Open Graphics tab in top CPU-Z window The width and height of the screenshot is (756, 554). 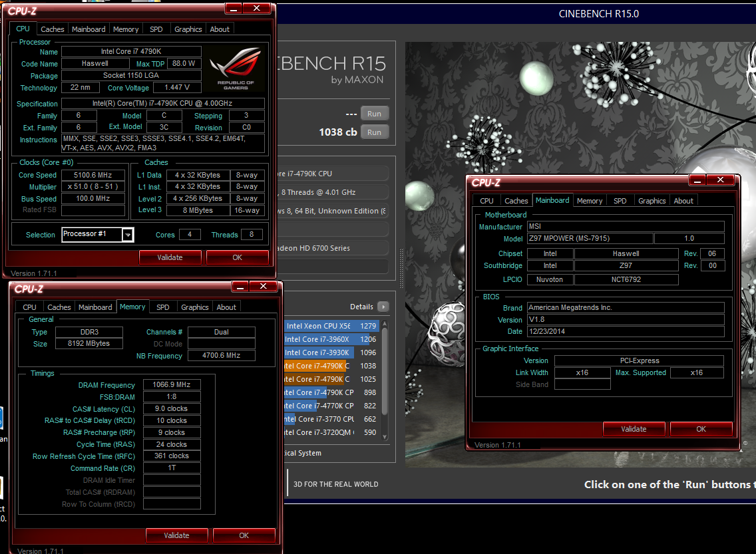coord(188,29)
